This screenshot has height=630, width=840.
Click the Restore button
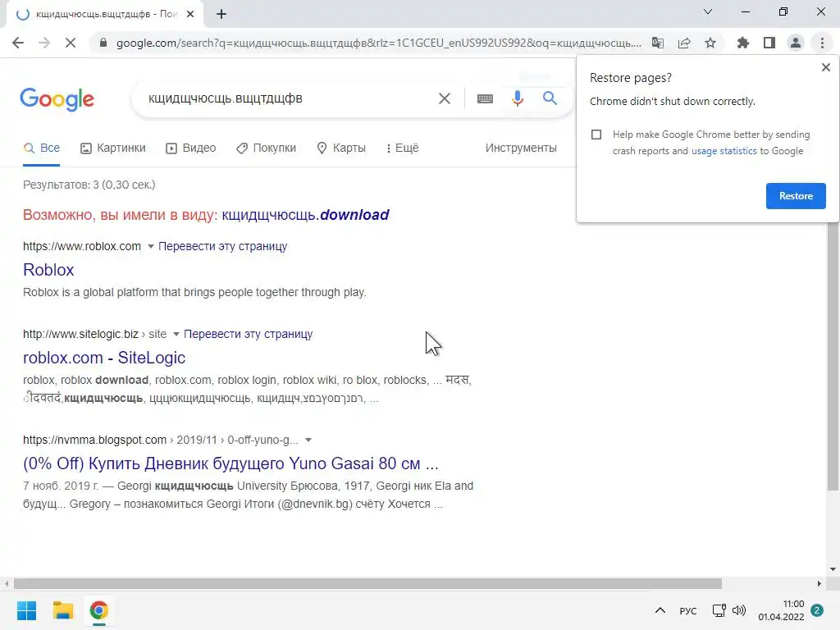pyautogui.click(x=796, y=196)
